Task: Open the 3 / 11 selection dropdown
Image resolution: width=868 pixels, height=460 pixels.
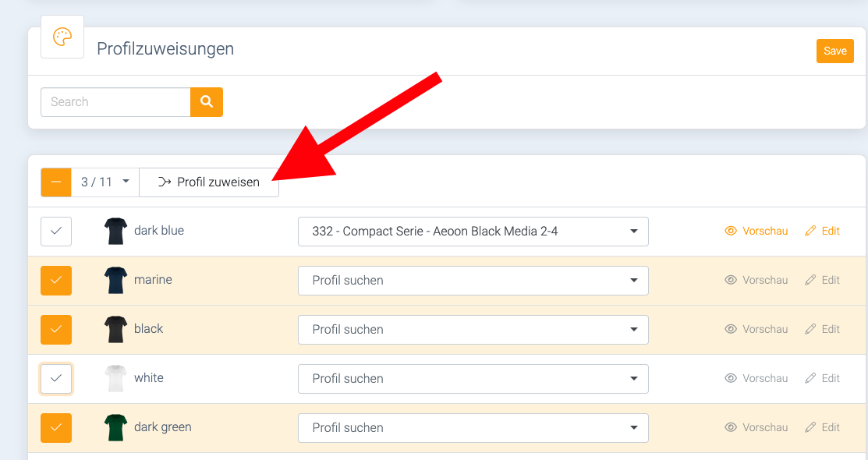Action: click(x=105, y=182)
